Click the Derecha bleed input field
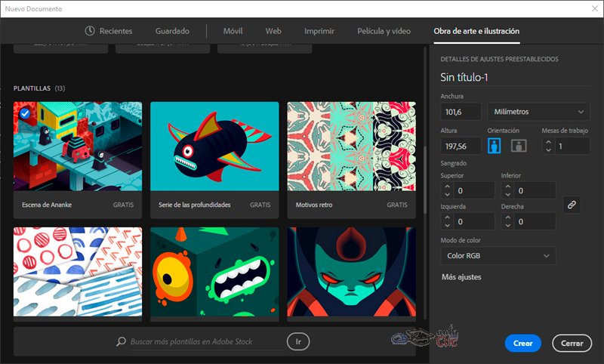This screenshot has height=364, width=604. coord(535,221)
